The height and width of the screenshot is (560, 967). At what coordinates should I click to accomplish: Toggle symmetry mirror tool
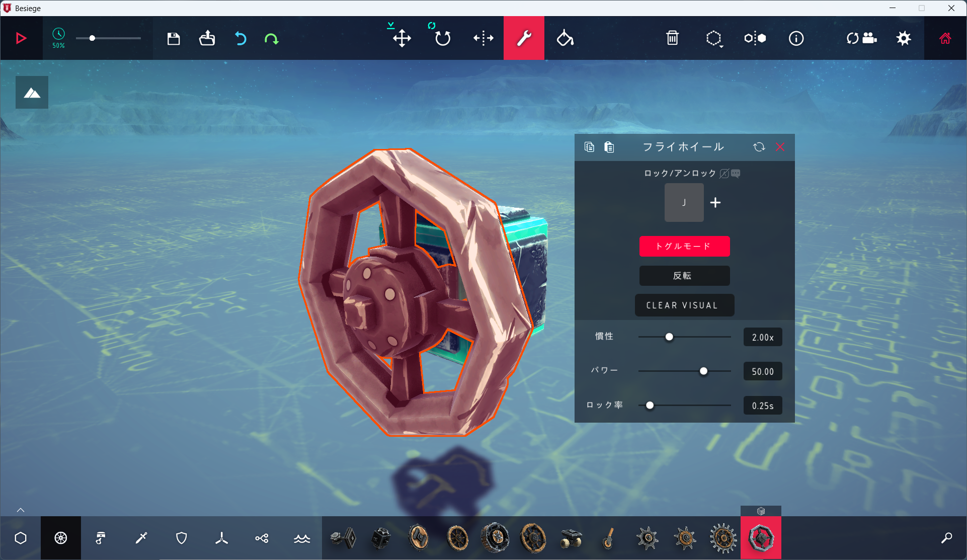coord(755,38)
